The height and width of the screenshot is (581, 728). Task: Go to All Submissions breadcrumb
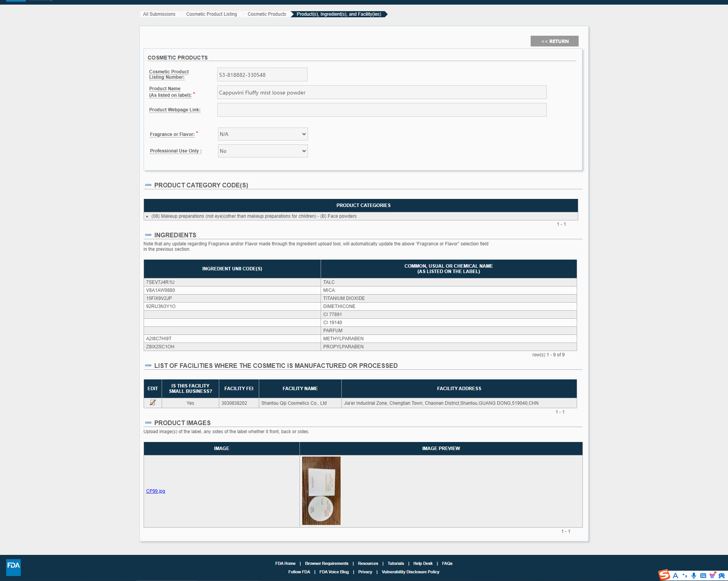coord(159,14)
